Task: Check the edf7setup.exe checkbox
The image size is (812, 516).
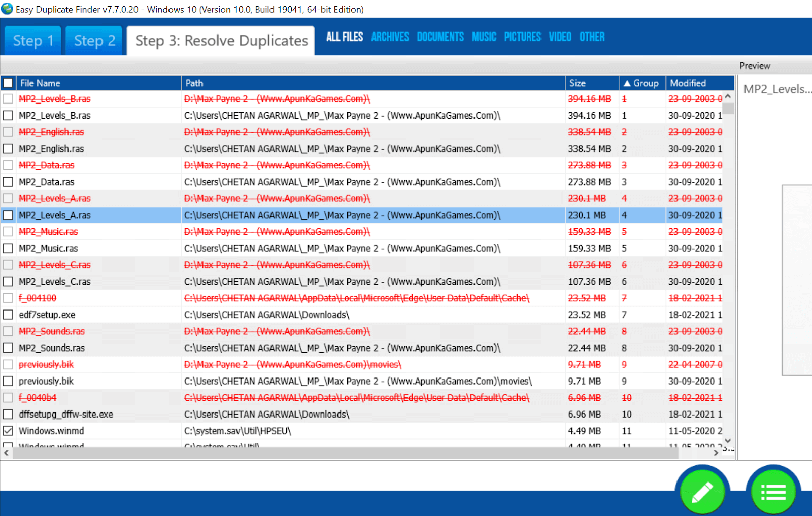Action: (x=8, y=315)
